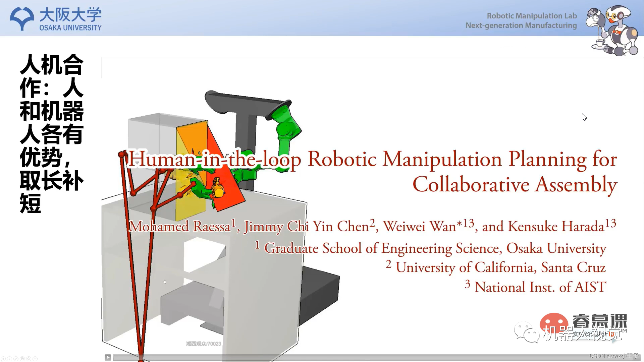Click the author names line
Screen dimensions: 644x362
coord(372,226)
